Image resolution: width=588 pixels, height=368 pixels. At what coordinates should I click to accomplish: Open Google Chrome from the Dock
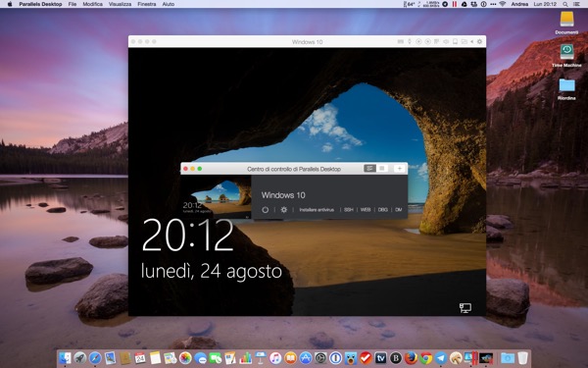(x=426, y=358)
